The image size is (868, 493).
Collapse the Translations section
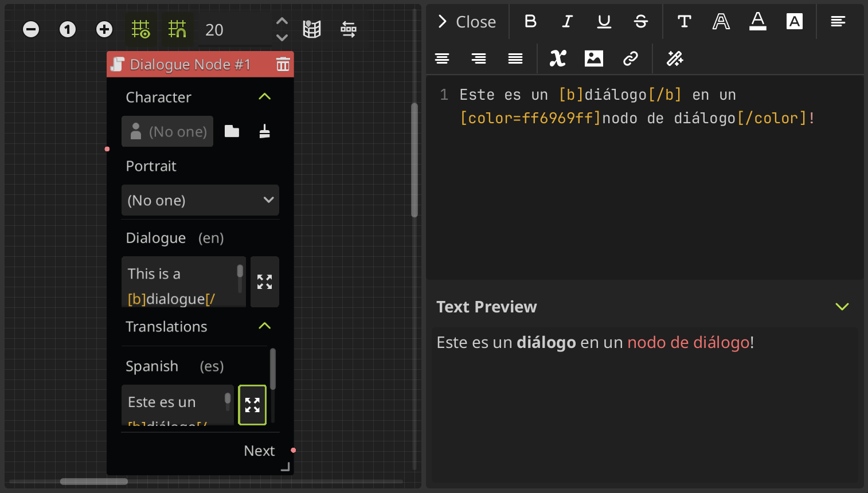[x=264, y=326]
